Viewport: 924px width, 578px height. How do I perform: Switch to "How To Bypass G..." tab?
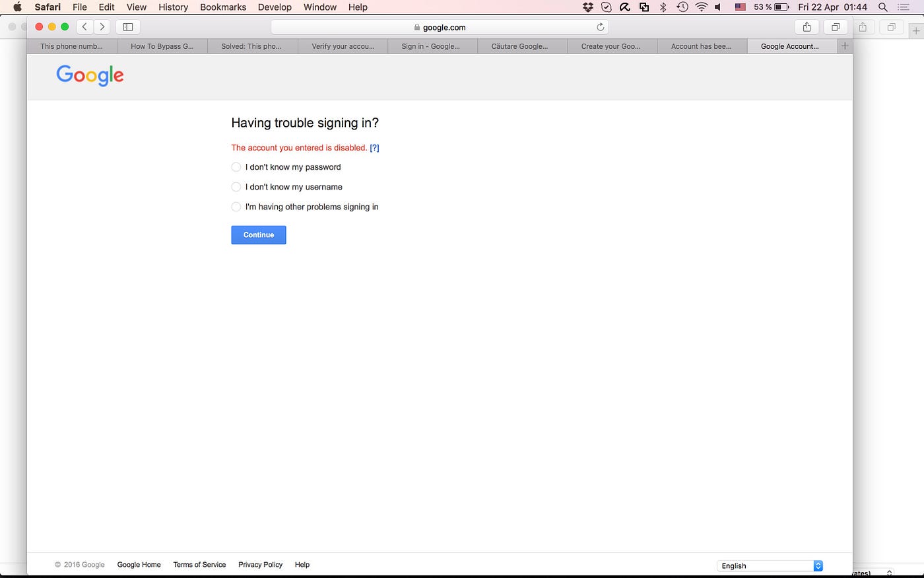(x=162, y=46)
